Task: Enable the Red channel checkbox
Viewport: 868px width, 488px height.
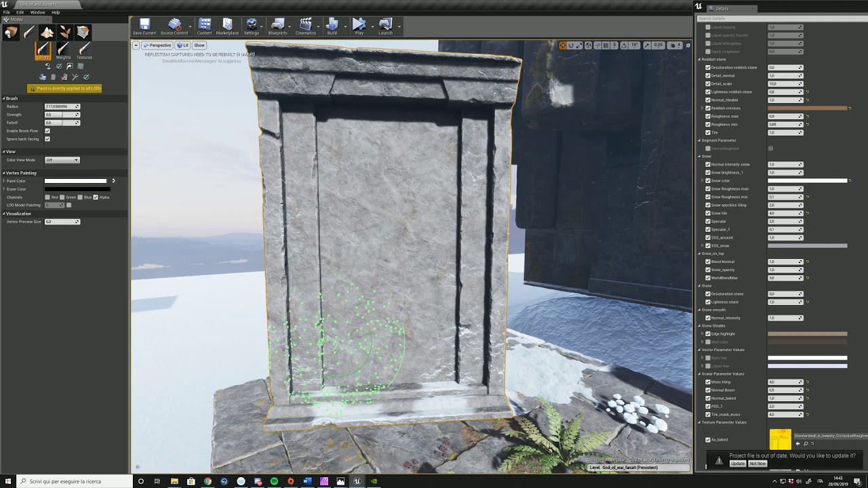Action: tap(47, 197)
